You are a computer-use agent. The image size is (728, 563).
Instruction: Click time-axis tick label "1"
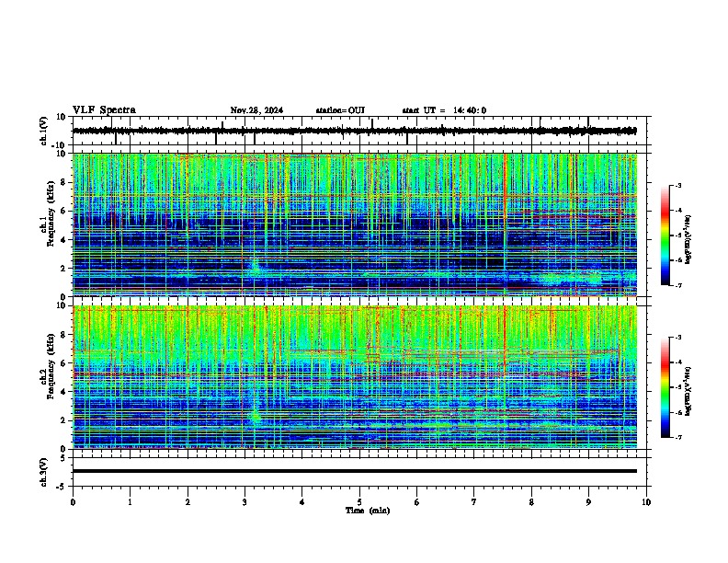click(x=130, y=502)
